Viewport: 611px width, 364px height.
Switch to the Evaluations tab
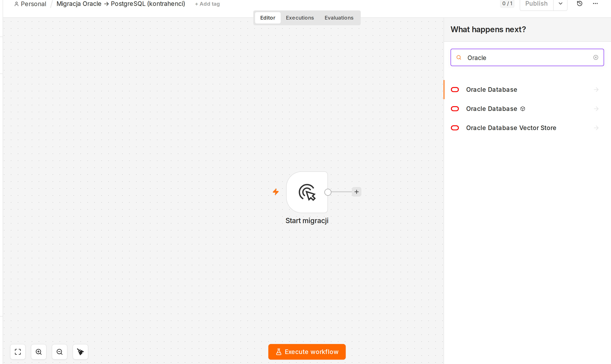point(339,18)
